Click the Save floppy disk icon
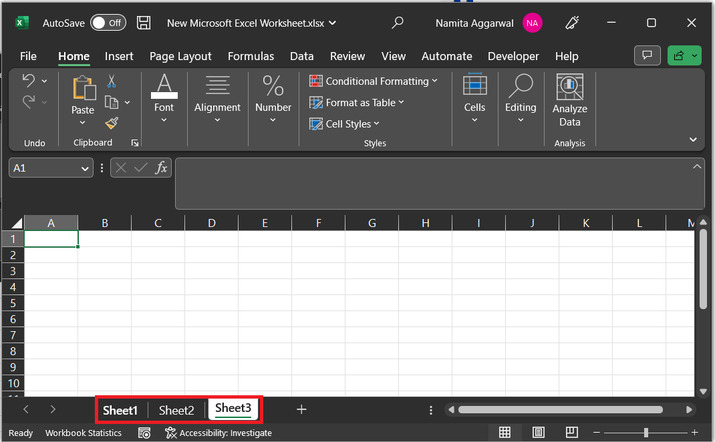The width and height of the screenshot is (715, 442). [144, 23]
